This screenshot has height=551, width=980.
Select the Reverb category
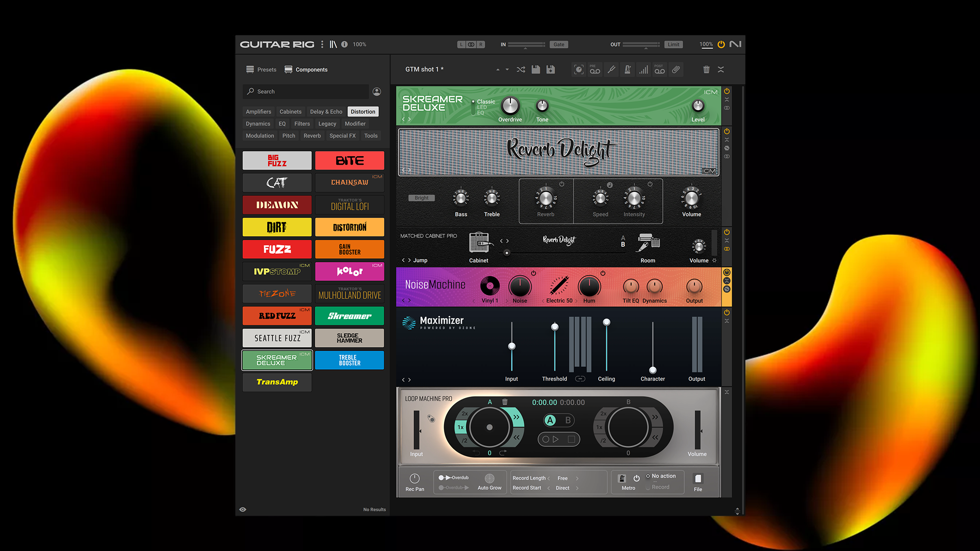(312, 136)
